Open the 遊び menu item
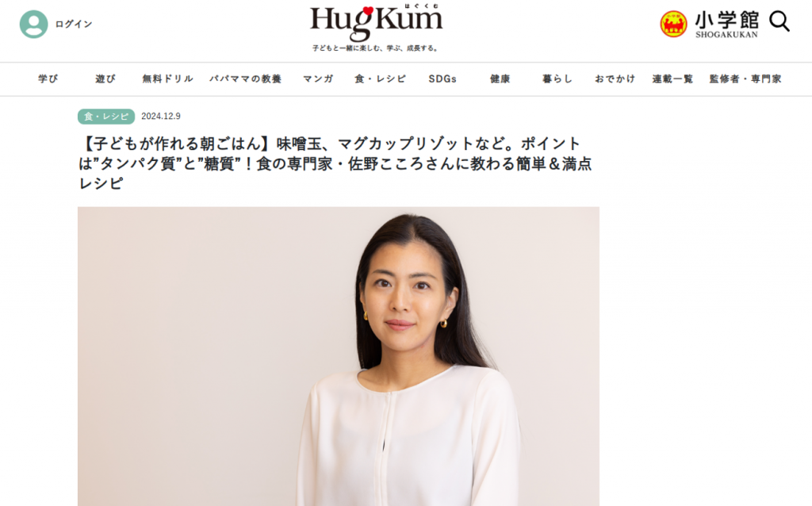 pyautogui.click(x=105, y=79)
